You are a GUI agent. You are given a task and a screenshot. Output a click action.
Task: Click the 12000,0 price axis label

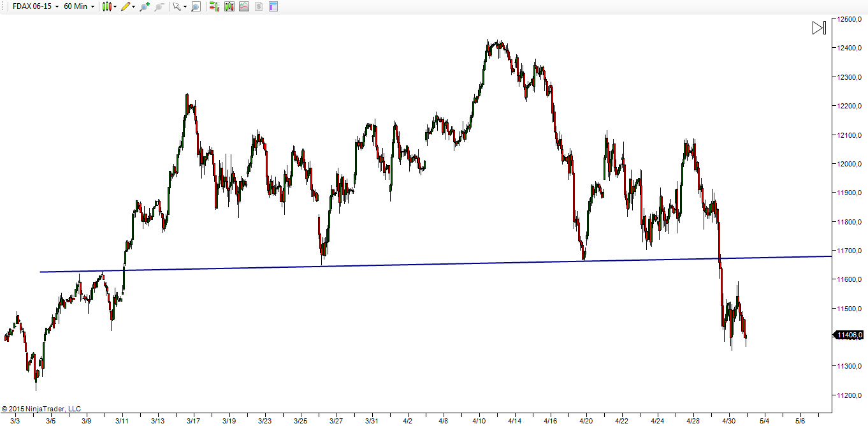850,164
